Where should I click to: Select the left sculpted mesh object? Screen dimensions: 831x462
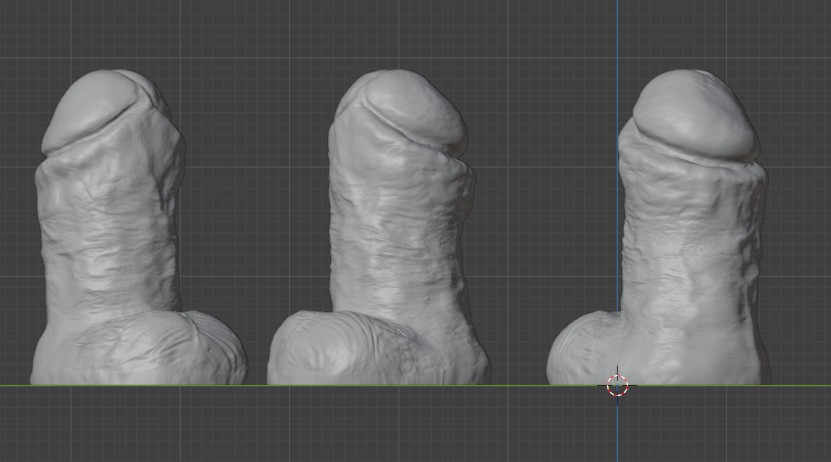pos(110,240)
